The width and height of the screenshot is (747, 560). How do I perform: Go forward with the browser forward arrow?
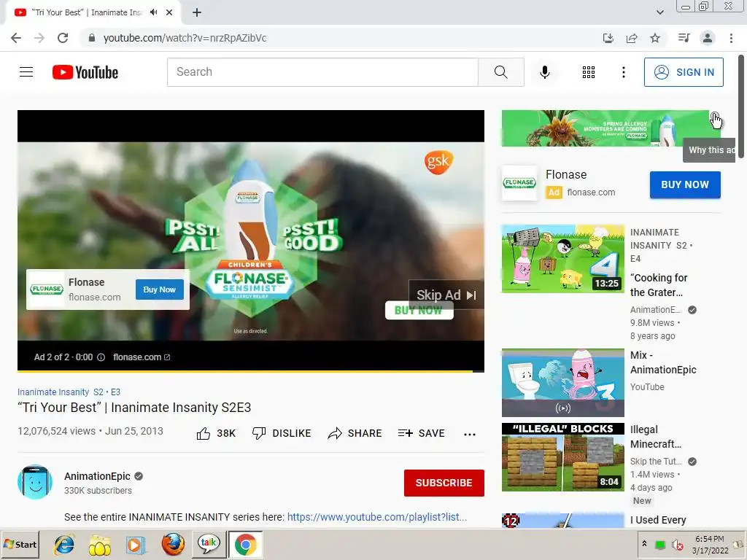point(39,38)
